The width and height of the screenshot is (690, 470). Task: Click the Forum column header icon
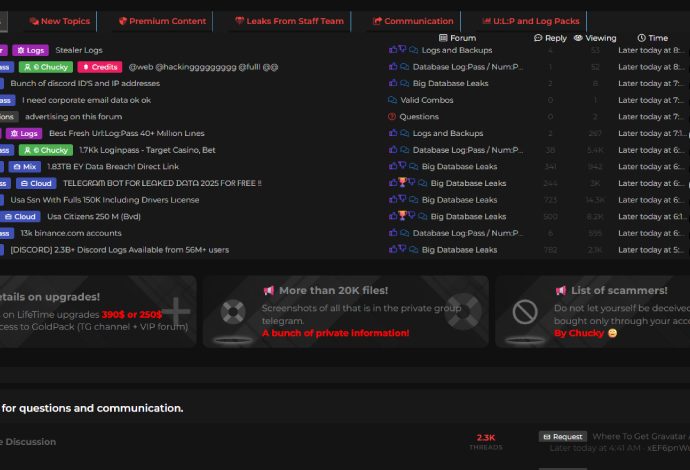443,38
